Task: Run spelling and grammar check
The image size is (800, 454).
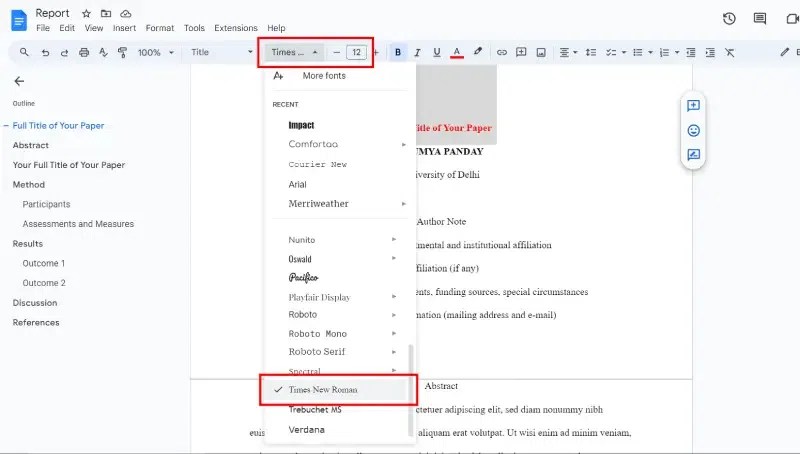Action: click(x=103, y=52)
